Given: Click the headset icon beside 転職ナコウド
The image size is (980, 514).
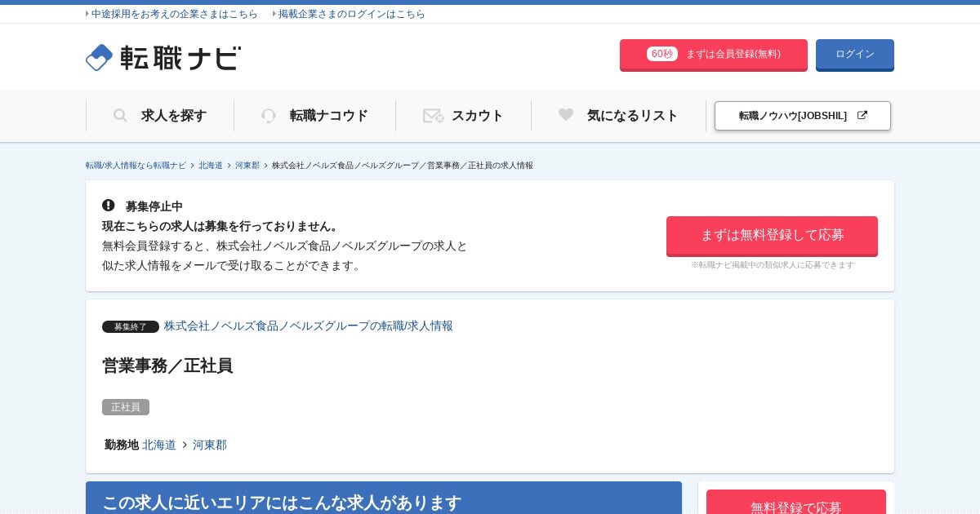Looking at the screenshot, I should (x=269, y=116).
